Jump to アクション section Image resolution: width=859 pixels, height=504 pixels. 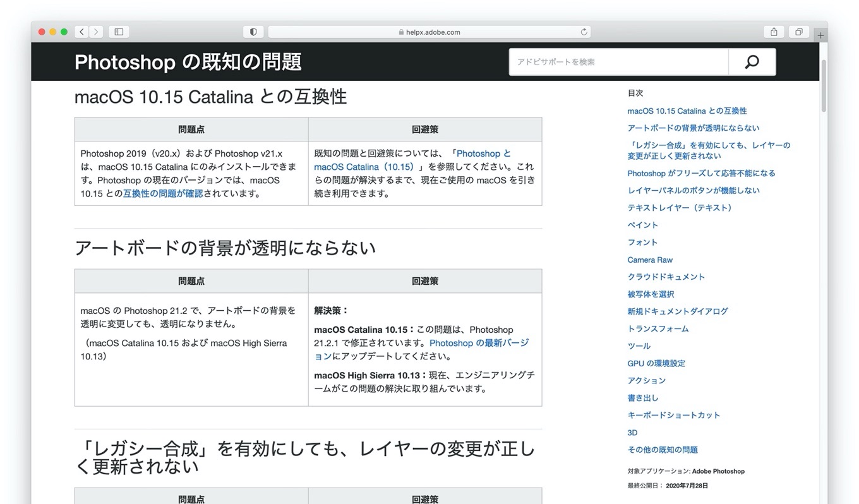(x=647, y=380)
